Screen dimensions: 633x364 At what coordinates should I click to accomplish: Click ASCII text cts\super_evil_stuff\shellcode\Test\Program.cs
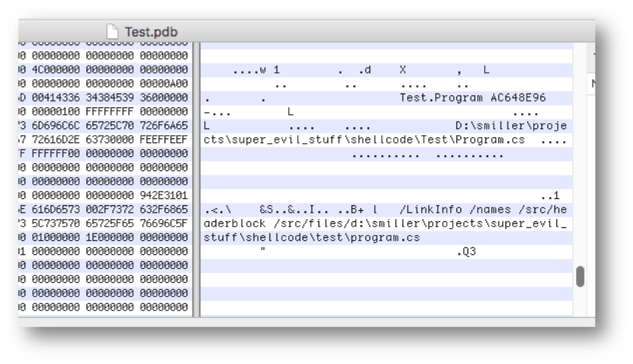pyautogui.click(x=364, y=140)
